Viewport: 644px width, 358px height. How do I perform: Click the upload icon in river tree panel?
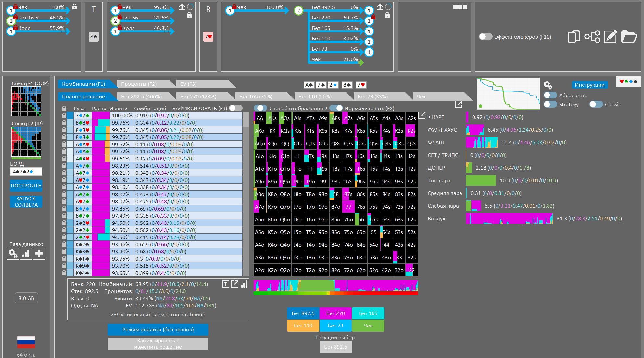pyautogui.click(x=380, y=7)
